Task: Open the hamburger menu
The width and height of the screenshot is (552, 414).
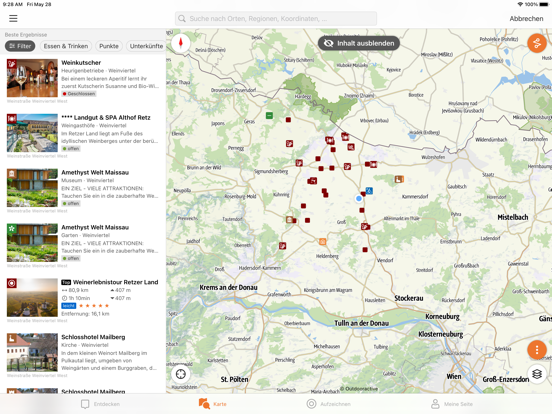Action: click(13, 18)
